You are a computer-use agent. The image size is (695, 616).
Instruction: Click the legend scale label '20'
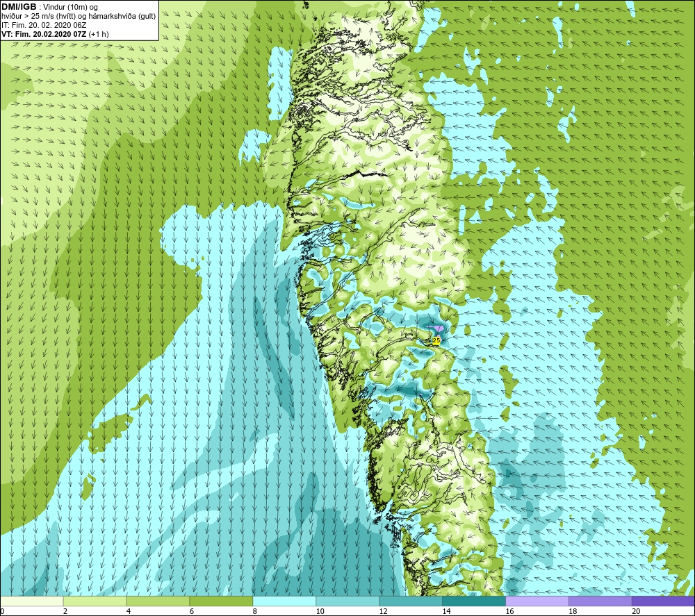[x=636, y=611]
